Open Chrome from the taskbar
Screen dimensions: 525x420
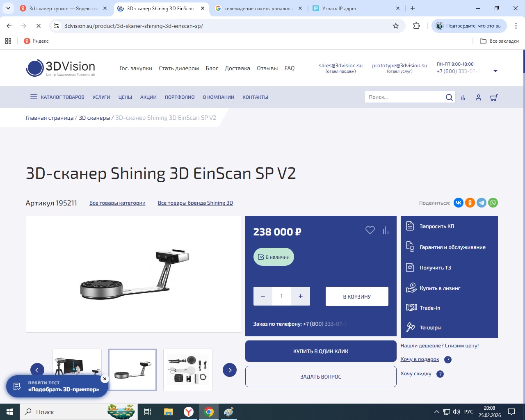pos(209,412)
